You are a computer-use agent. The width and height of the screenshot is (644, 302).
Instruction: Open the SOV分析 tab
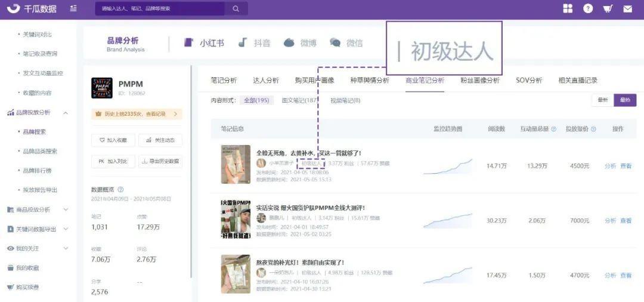[529, 81]
